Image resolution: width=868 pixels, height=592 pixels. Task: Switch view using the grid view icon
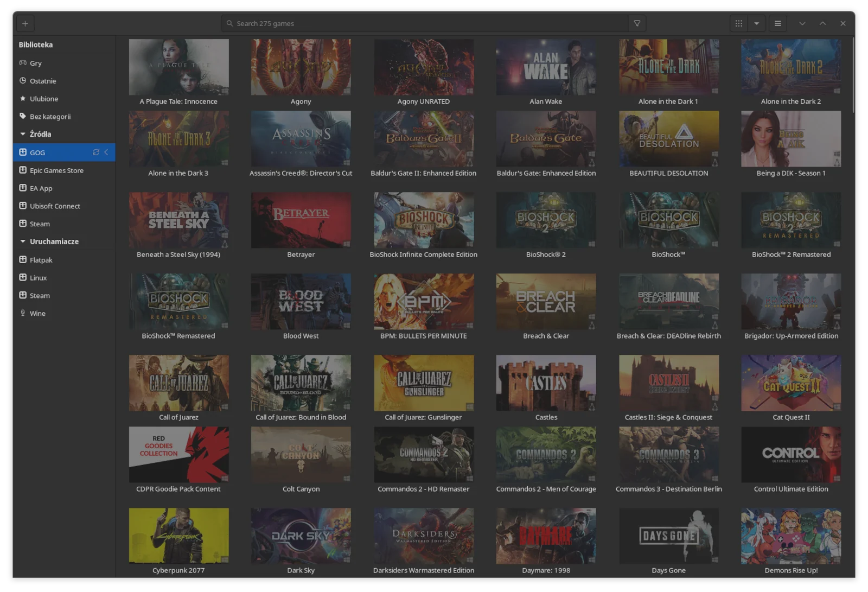(x=738, y=23)
